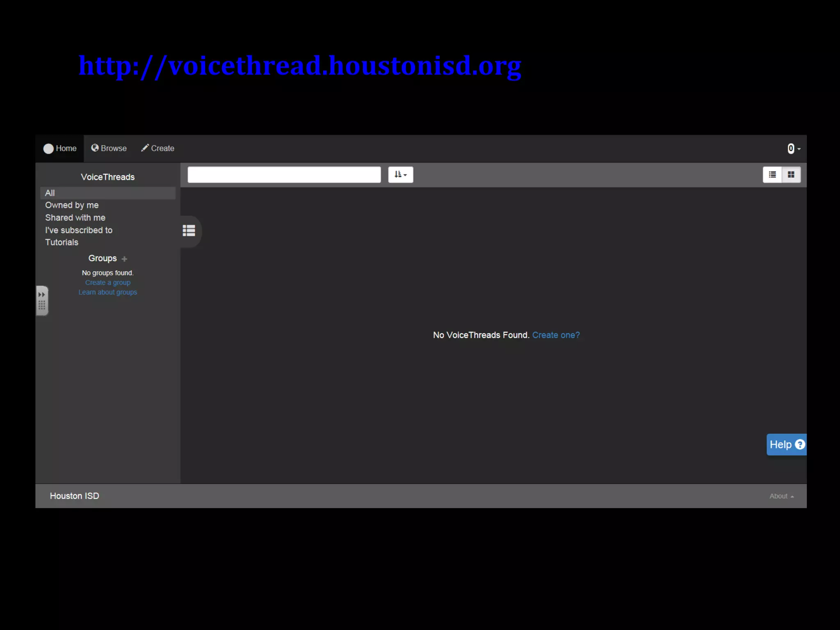Select I've subscribed to filter
840x630 pixels.
click(79, 230)
